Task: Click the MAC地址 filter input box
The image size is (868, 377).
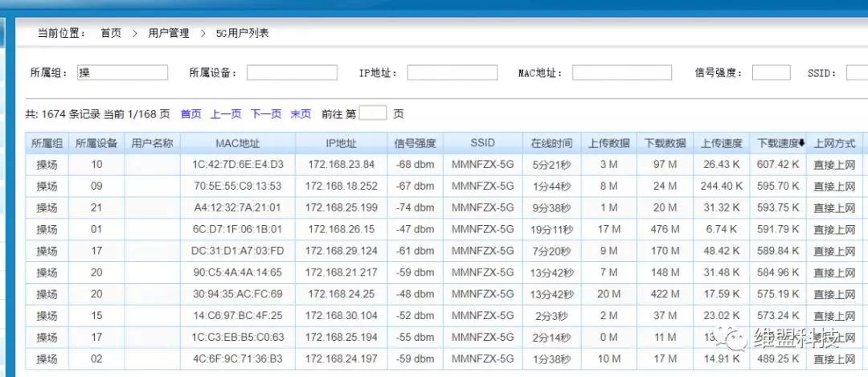Action: [x=621, y=72]
